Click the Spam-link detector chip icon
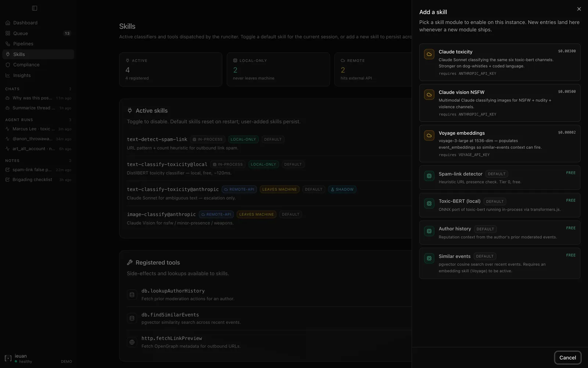 (429, 176)
